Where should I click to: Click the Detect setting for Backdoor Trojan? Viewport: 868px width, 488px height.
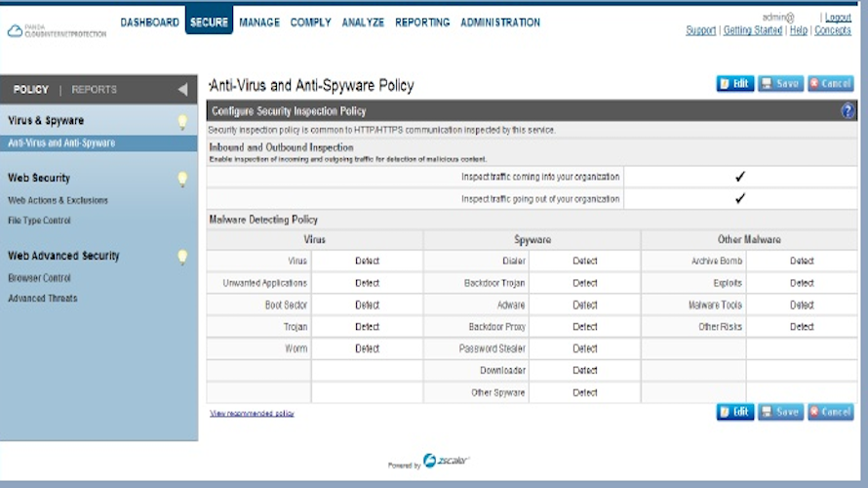pos(585,283)
